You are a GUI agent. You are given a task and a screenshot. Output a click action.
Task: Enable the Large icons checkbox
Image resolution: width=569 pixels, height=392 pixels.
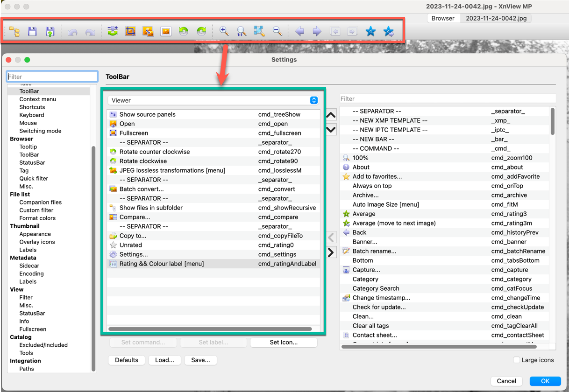click(x=517, y=360)
